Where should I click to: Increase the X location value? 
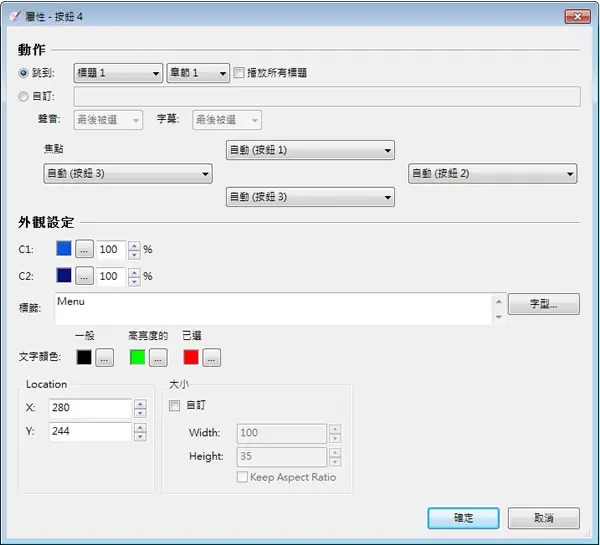click(x=140, y=404)
